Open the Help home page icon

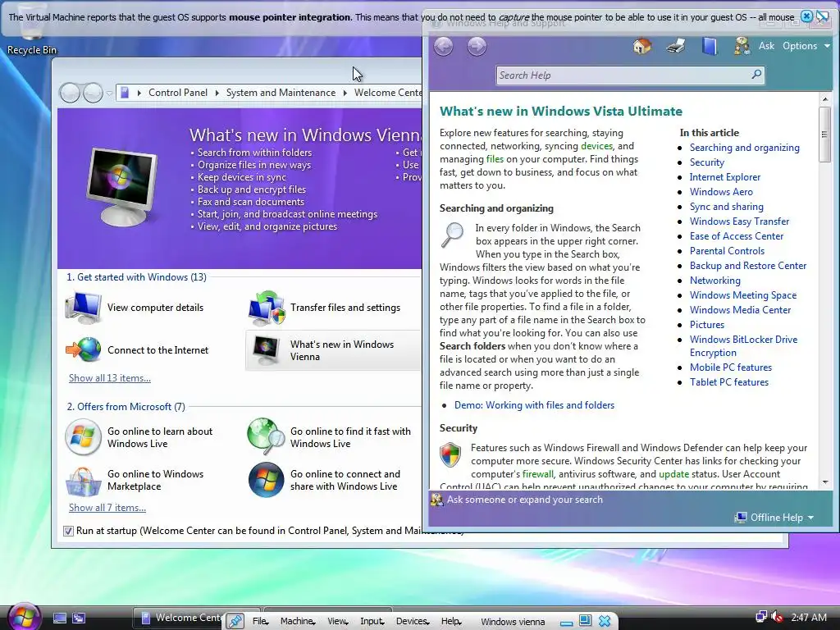click(x=641, y=46)
